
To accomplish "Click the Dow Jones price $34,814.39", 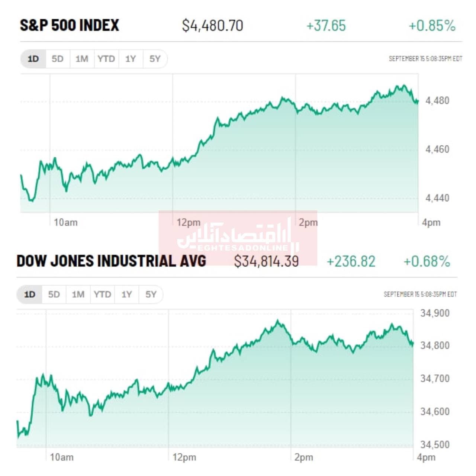I will pyautogui.click(x=266, y=261).
